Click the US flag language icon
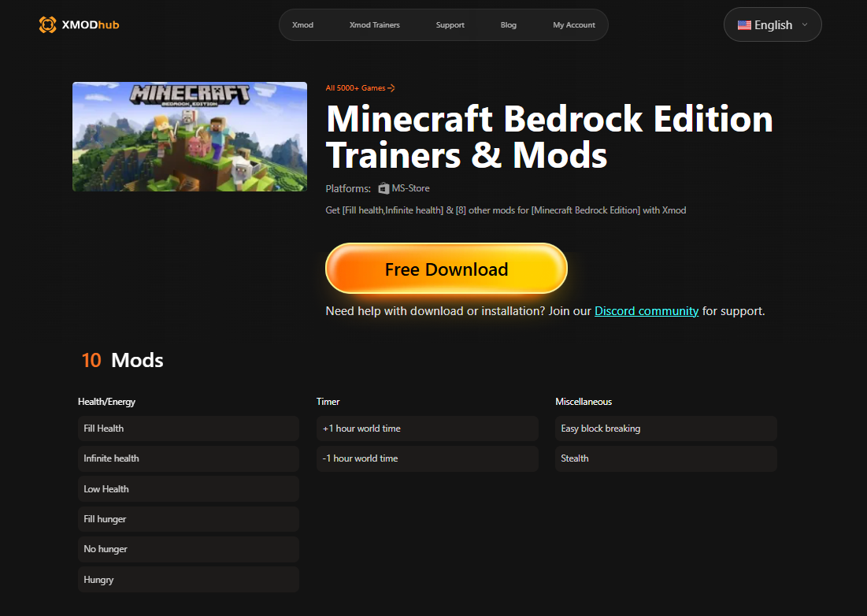Viewport: 867px width, 616px height. [x=744, y=25]
